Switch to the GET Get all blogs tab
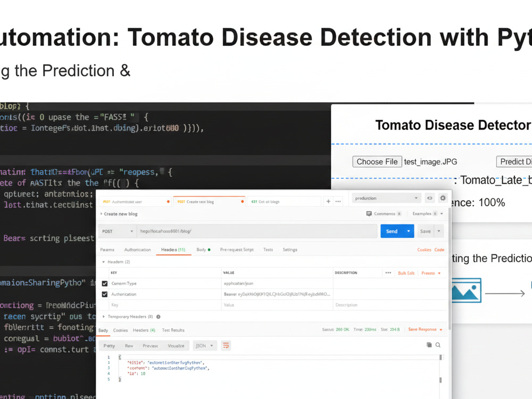 [284, 202]
